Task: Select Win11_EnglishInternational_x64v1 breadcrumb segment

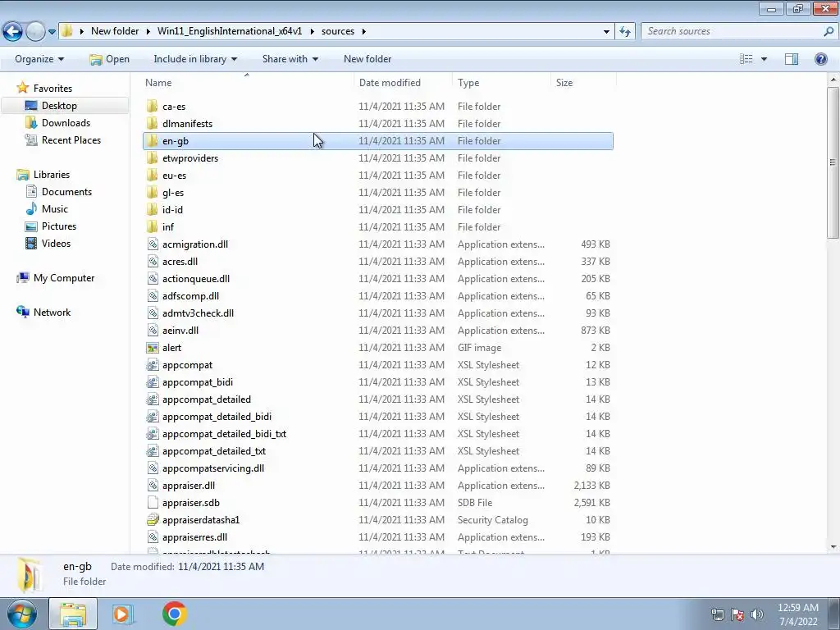Action: pos(230,31)
